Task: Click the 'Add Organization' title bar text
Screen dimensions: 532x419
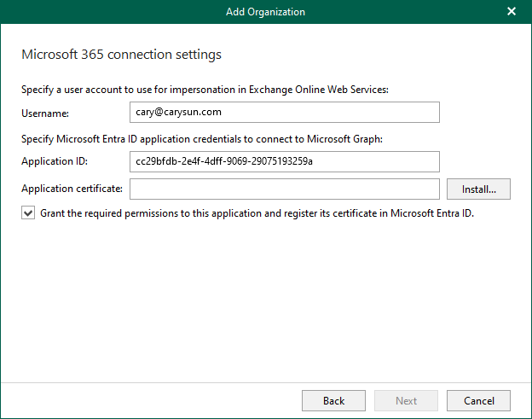Action: 265,12
